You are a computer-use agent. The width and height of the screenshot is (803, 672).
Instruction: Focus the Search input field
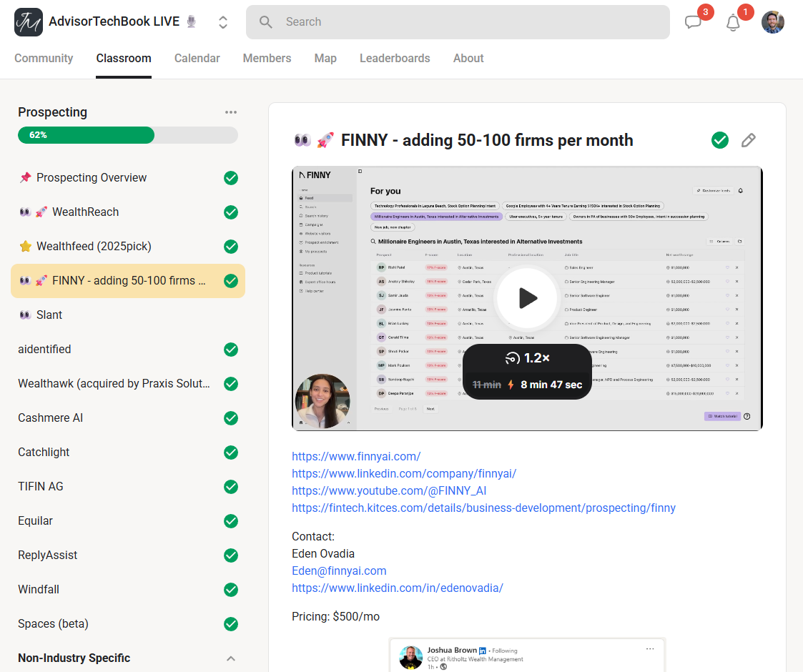pyautogui.click(x=458, y=22)
